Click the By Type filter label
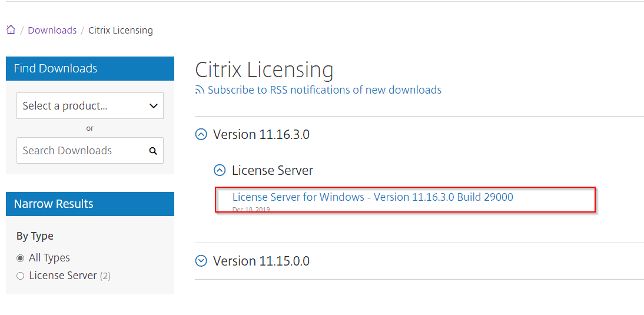 35,236
